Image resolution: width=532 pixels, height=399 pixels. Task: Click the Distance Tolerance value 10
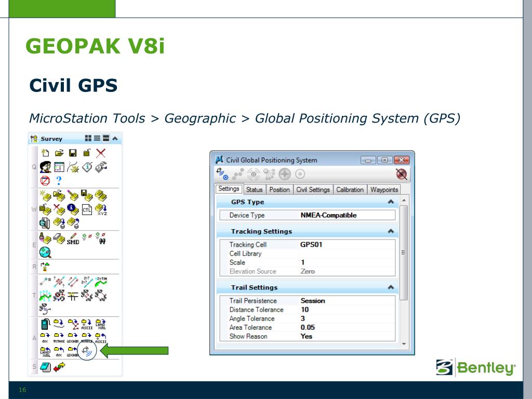point(347,310)
